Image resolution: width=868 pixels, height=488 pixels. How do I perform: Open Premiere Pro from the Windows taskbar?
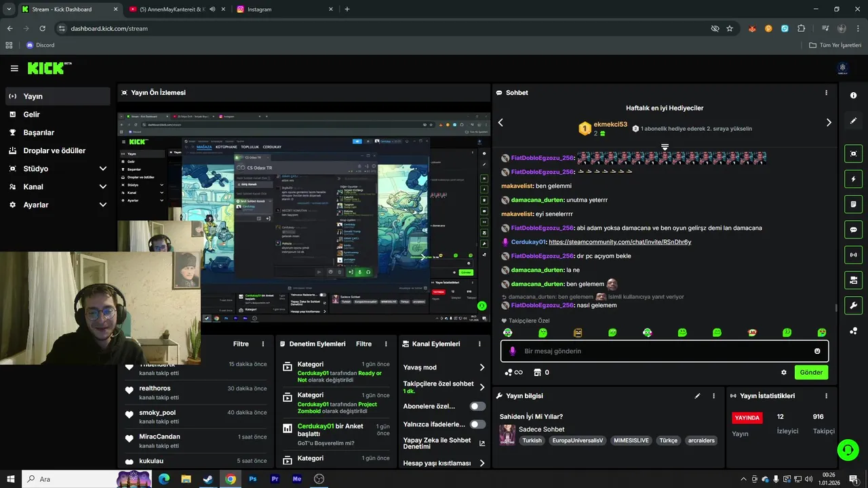(x=275, y=479)
